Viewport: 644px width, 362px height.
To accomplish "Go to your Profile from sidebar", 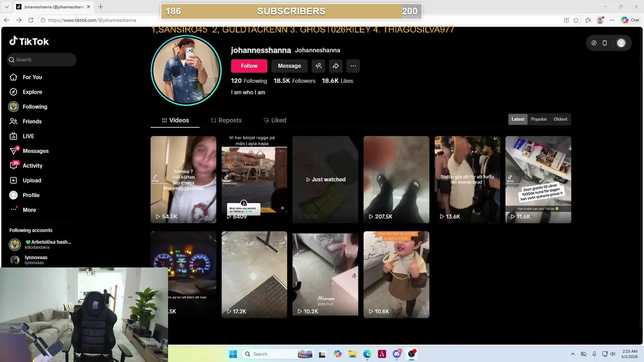I will pos(31,195).
